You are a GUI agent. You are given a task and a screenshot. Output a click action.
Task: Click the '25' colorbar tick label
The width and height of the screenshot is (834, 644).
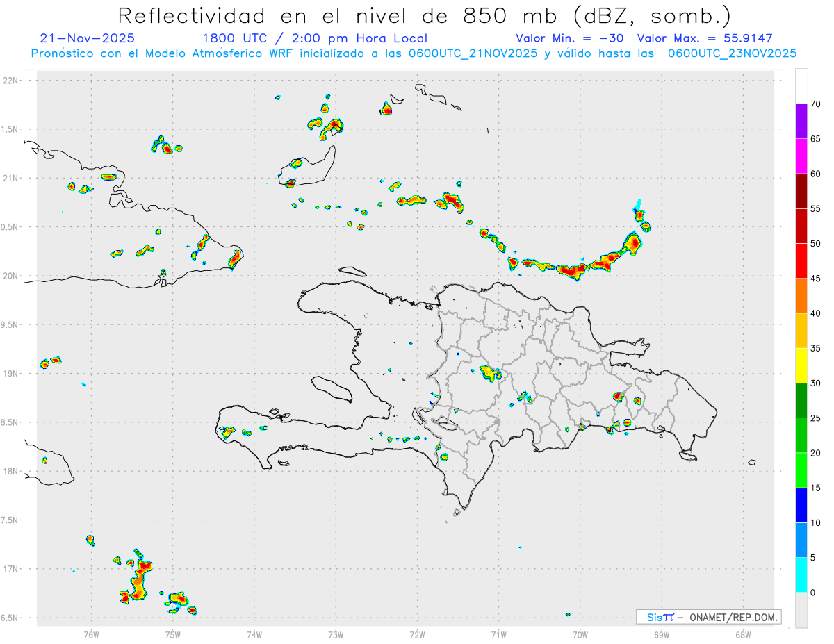point(815,418)
